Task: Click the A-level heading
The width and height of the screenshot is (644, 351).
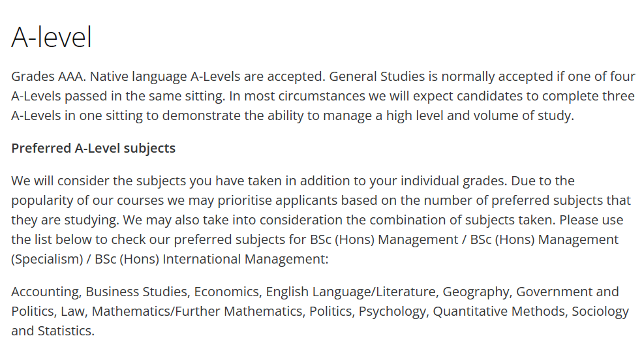Action: click(52, 37)
